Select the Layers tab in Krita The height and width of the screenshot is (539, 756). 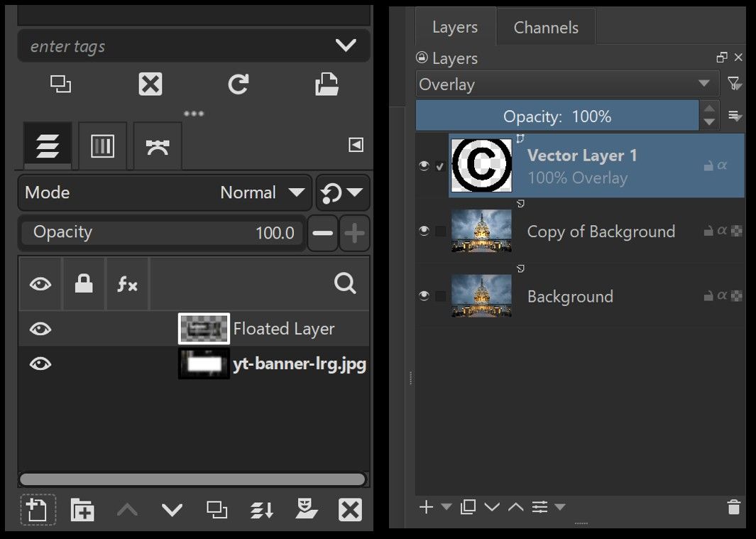pyautogui.click(x=455, y=27)
